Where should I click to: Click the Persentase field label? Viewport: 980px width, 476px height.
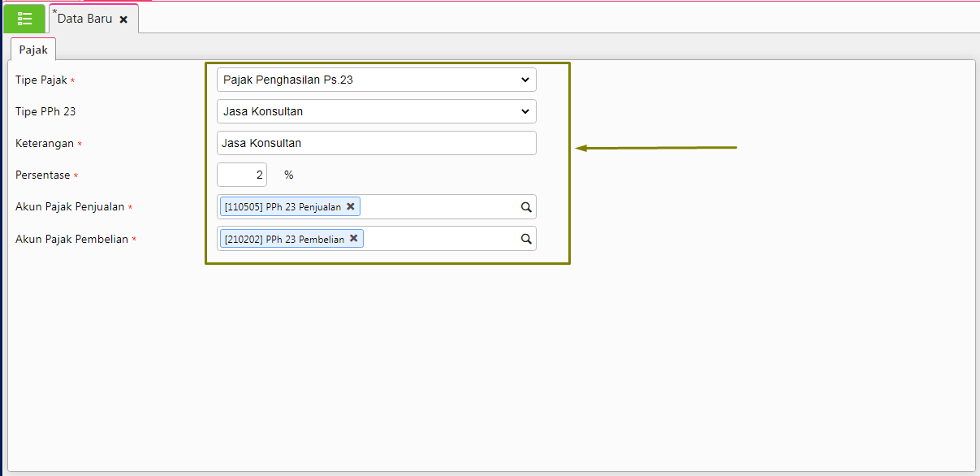[43, 175]
